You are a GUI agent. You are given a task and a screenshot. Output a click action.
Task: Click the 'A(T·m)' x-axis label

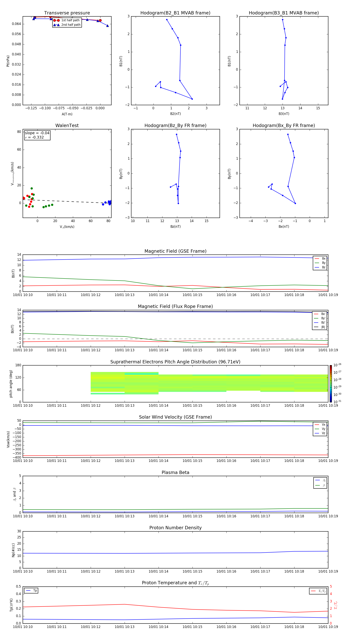click(x=67, y=114)
